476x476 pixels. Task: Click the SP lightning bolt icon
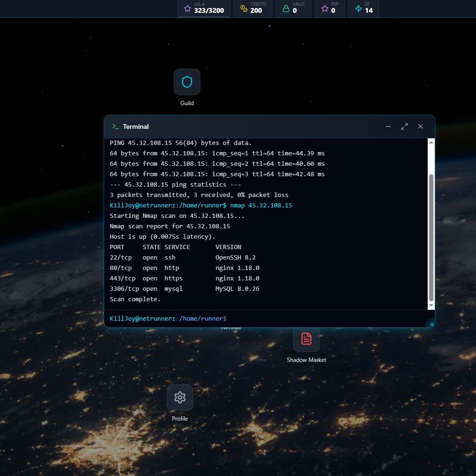click(x=358, y=9)
